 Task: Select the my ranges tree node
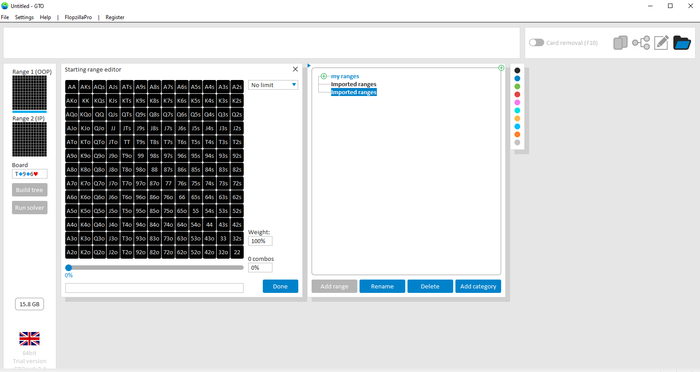(345, 76)
